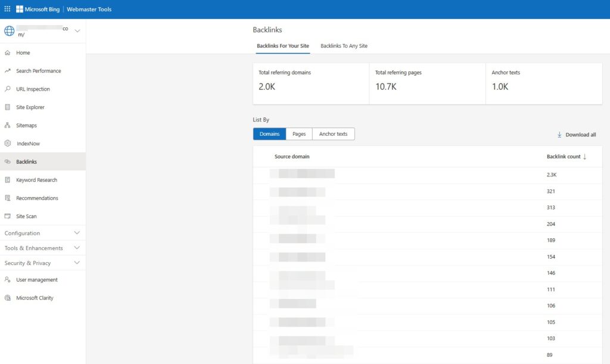Click the Home icon in sidebar
Image resolution: width=610 pixels, height=364 pixels.
pos(8,53)
